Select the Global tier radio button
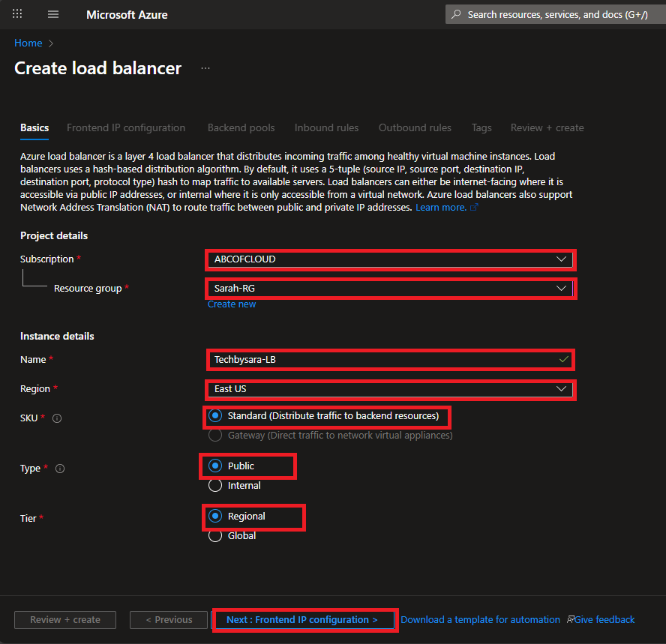This screenshot has height=644, width=666. (x=215, y=535)
